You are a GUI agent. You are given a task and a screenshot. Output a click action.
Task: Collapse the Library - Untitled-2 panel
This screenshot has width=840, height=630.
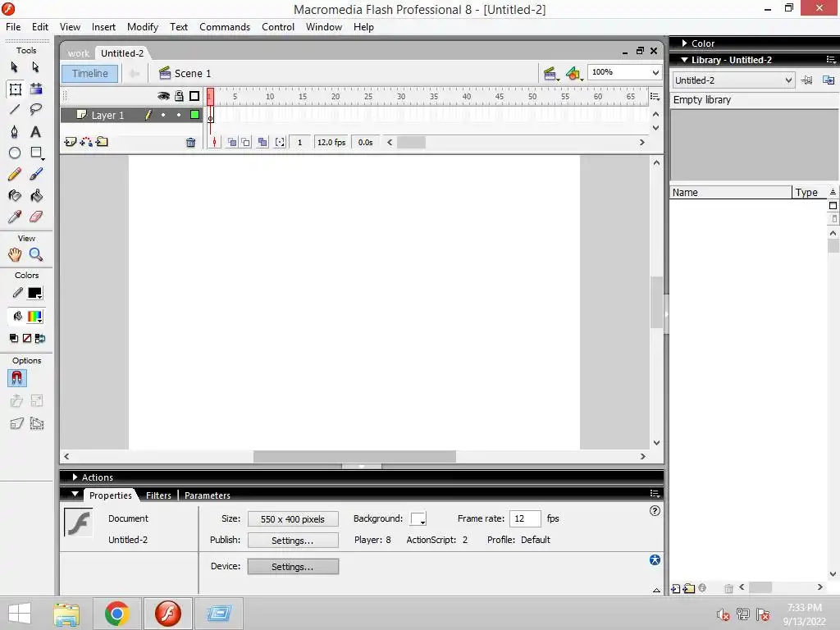click(685, 60)
